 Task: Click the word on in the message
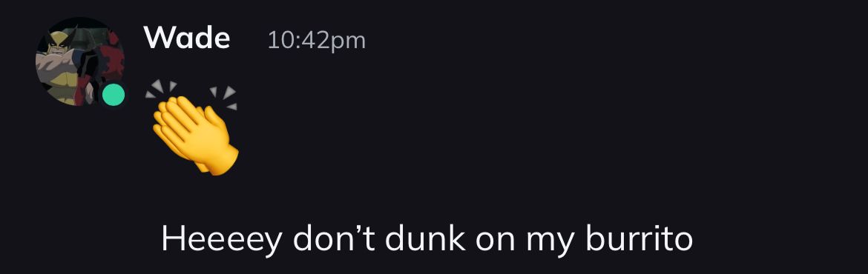point(496,243)
